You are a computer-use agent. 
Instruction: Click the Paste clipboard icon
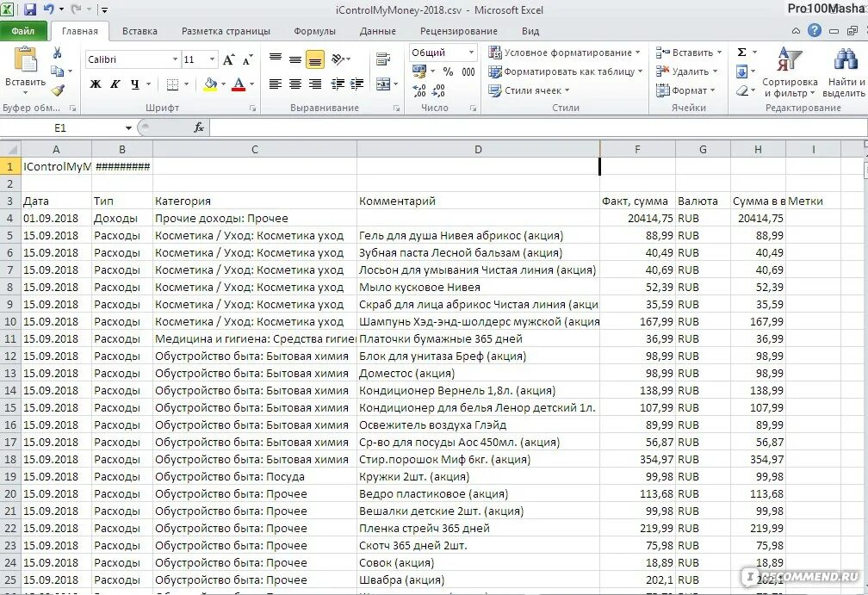pos(26,59)
